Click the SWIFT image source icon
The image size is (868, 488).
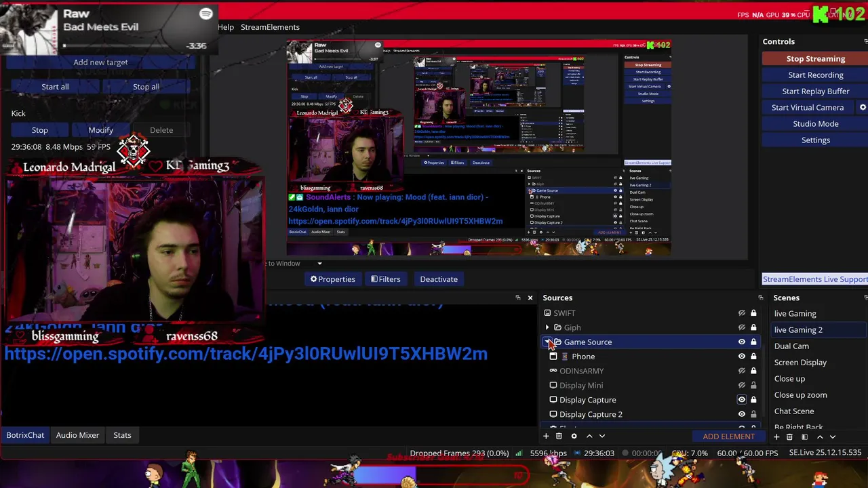547,313
